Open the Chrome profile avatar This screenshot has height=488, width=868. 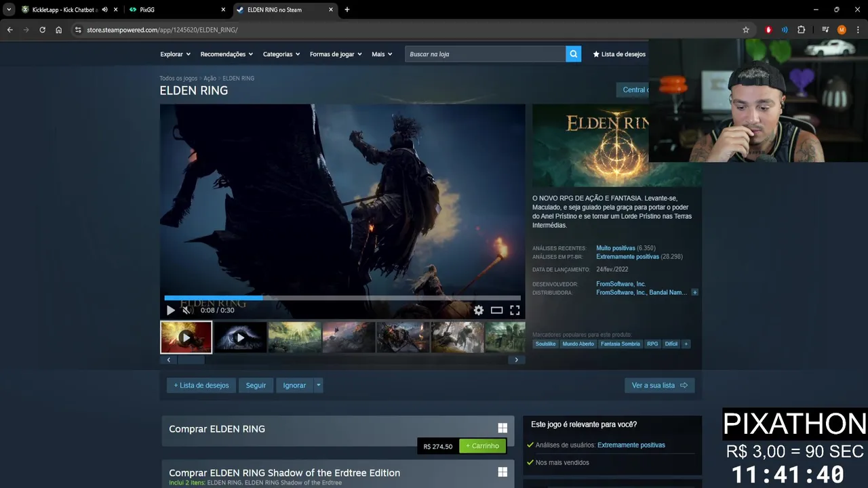[842, 30]
